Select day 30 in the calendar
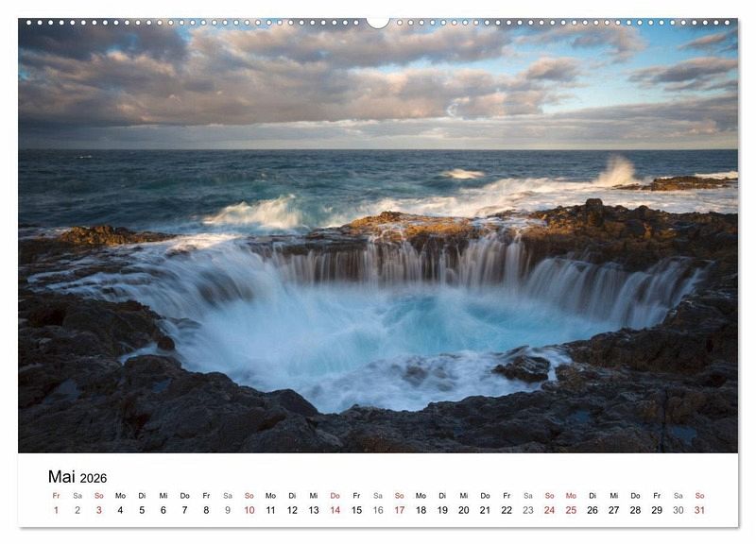 (679, 510)
